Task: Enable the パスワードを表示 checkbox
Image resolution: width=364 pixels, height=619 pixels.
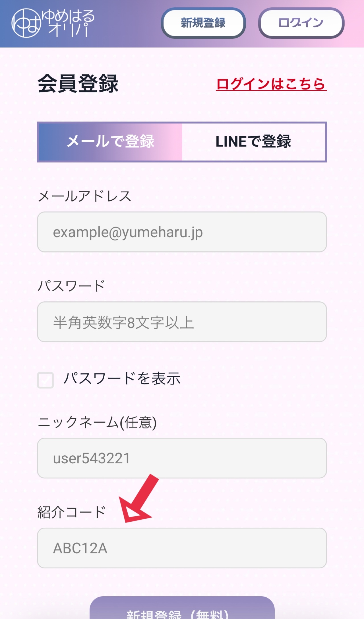Action: point(45,380)
